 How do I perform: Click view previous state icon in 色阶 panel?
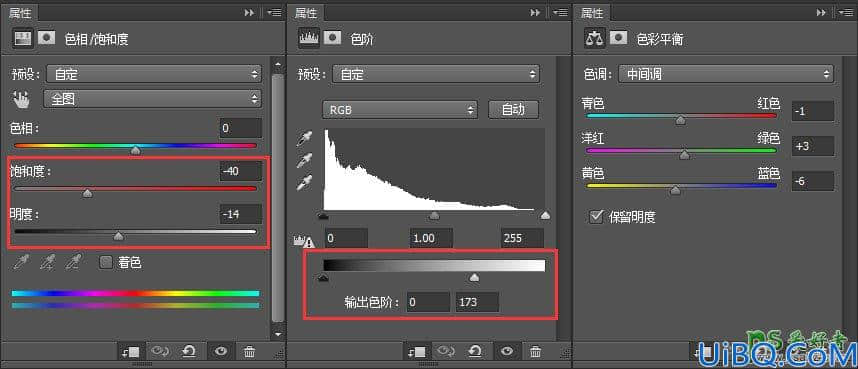446,352
